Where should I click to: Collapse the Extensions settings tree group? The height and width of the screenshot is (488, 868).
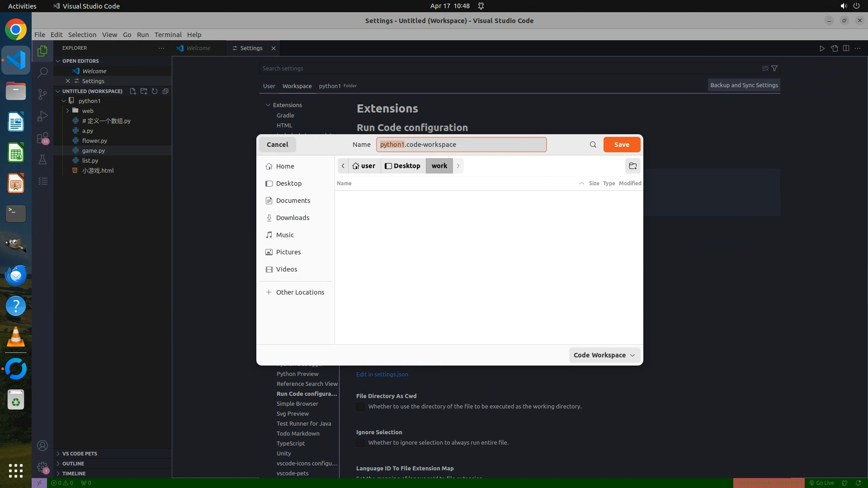(268, 105)
